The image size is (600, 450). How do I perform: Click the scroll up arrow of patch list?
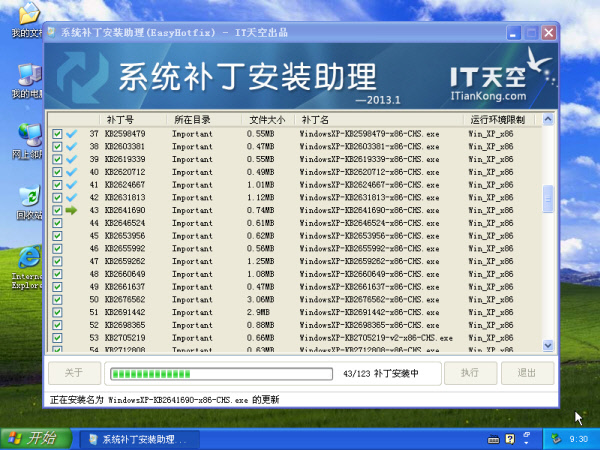click(x=548, y=119)
